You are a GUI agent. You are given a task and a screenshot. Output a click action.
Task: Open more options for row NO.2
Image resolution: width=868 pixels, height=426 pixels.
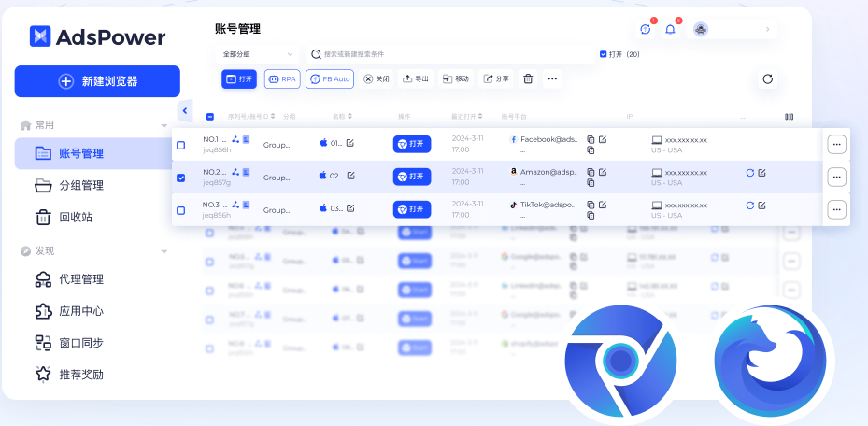pos(836,177)
